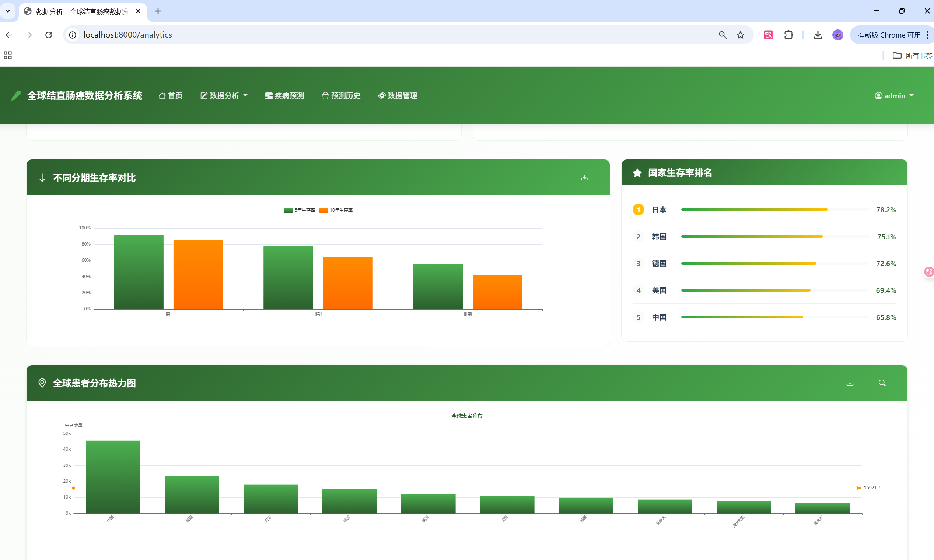Go to the 疾病预测 page

[285, 96]
